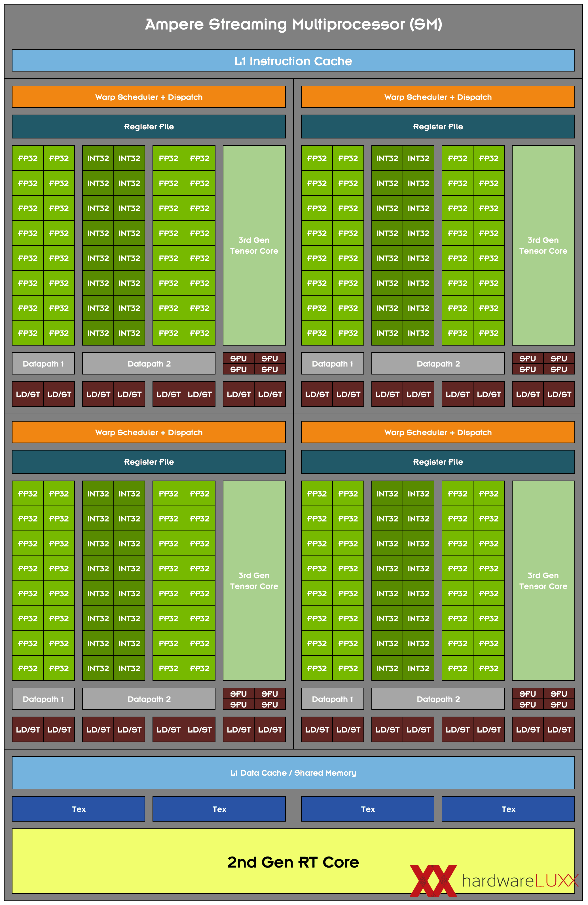Select the 2nd Gen RT Core module

(x=295, y=862)
